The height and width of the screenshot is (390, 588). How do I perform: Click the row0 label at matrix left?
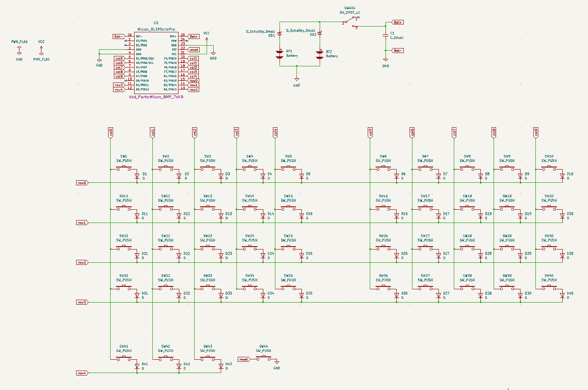(82, 183)
